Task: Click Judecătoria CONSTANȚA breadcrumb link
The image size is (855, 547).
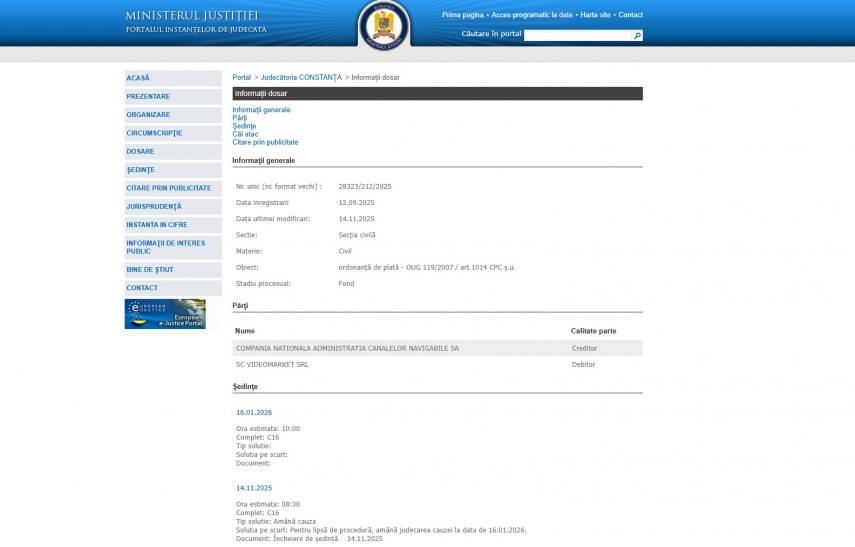Action: point(301,77)
